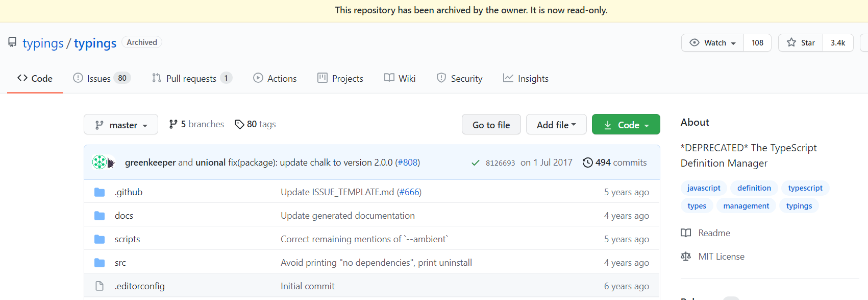Click the .github folder icon

coord(100,192)
